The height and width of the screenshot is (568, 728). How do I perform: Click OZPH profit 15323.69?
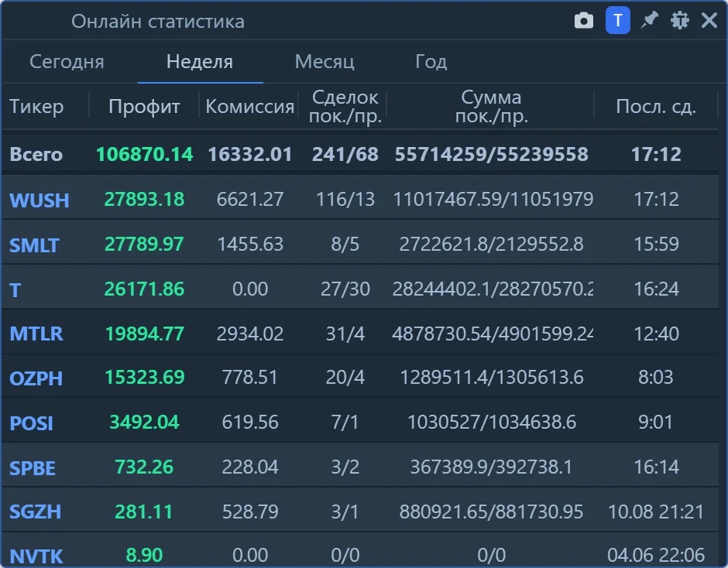144,377
